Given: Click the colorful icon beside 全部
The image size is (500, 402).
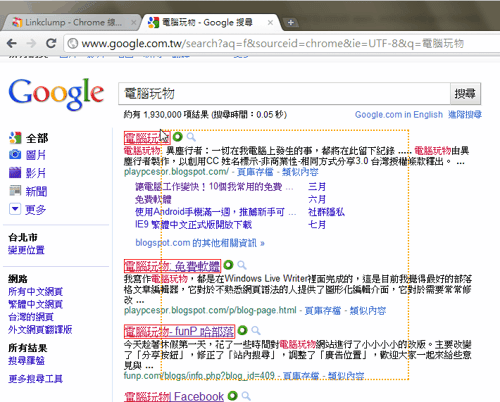Looking at the screenshot, I should (x=15, y=137).
